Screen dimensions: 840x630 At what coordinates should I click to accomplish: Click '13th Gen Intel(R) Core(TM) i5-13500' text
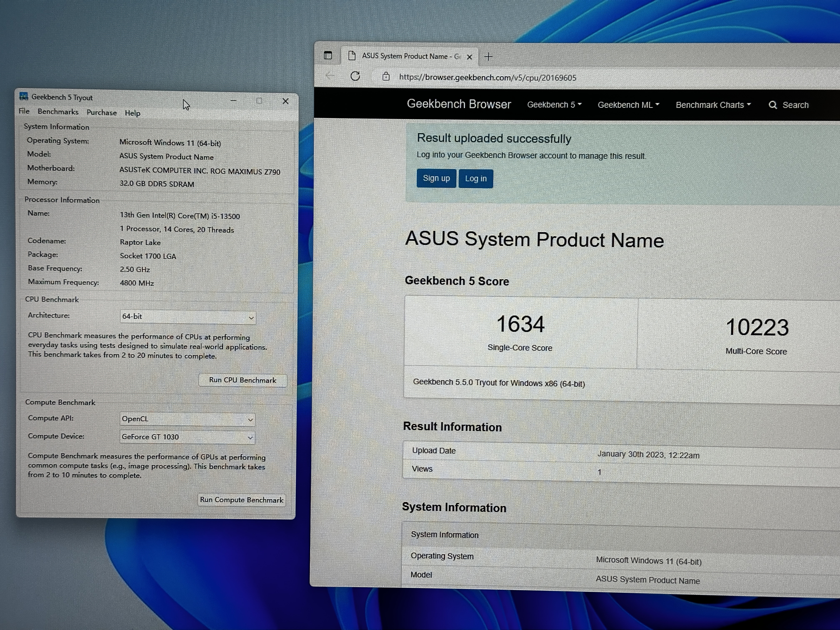pos(180,216)
